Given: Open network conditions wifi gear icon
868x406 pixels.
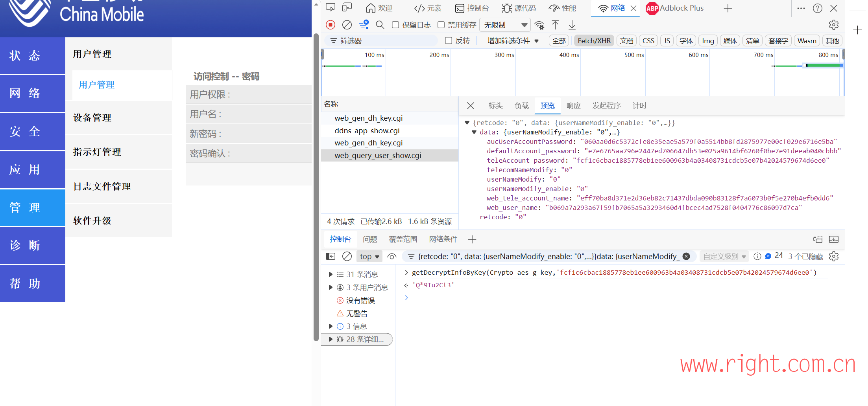Looking at the screenshot, I should tap(539, 25).
